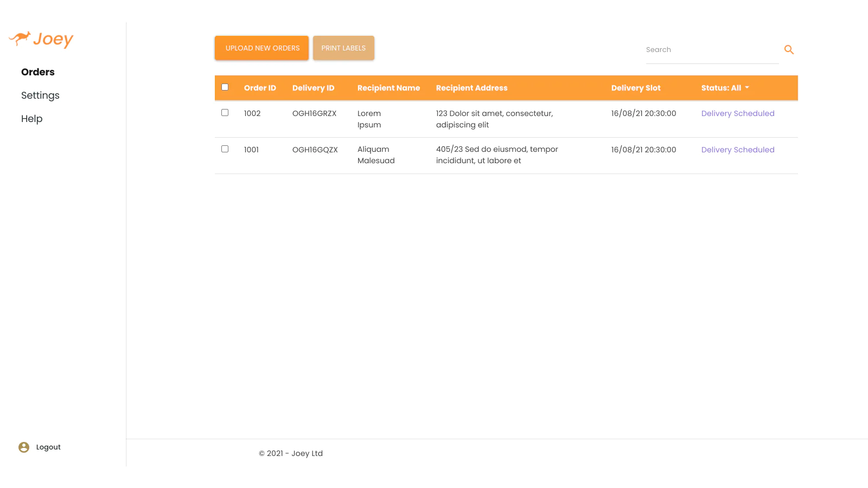Open Delivery Scheduled status for order 1002
Screen dimensions: 868x488
coord(738,113)
